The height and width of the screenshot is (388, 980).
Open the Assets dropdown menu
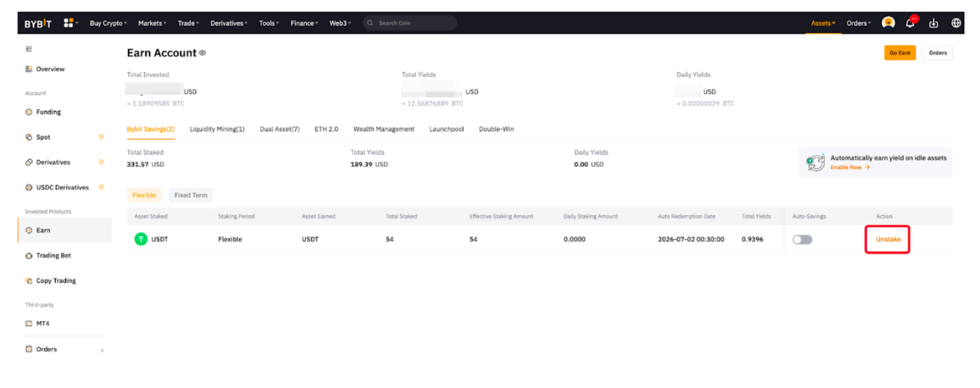pos(823,23)
